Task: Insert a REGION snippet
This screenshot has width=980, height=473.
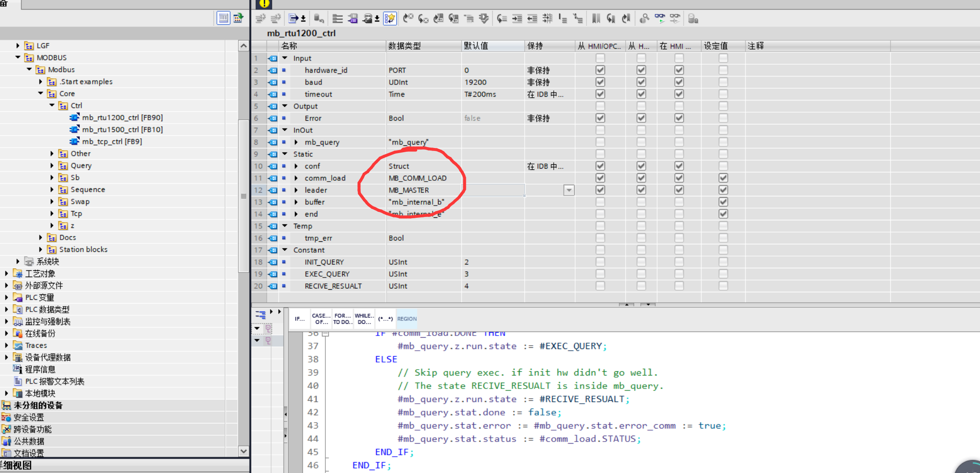Action: (407, 319)
